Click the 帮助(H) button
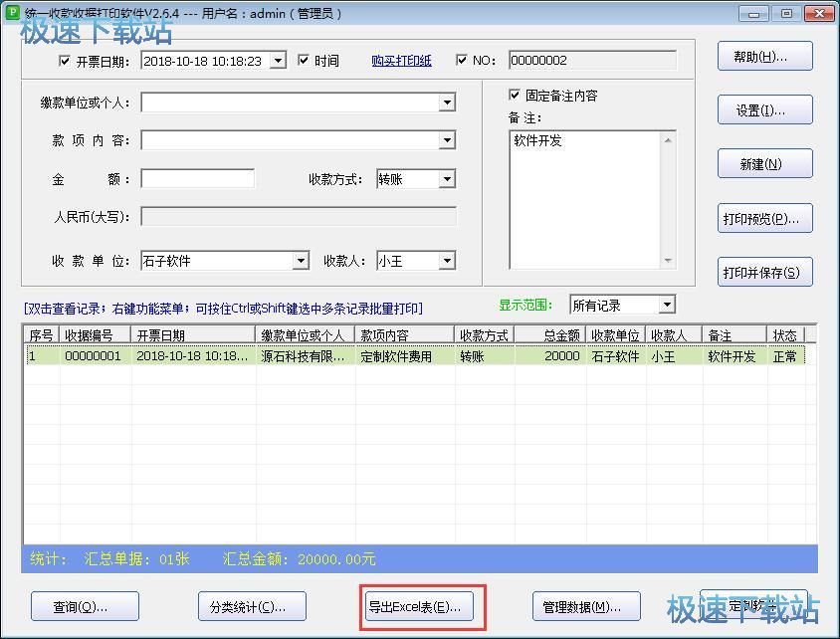This screenshot has height=639, width=840. tap(764, 57)
